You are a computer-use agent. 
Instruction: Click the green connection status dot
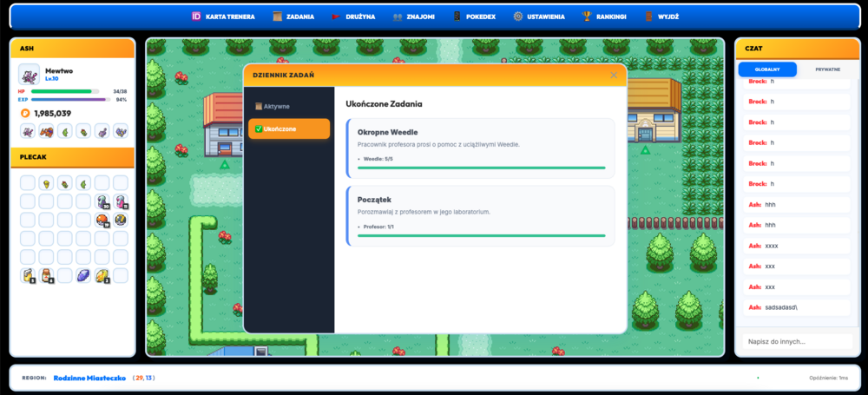[x=758, y=378]
